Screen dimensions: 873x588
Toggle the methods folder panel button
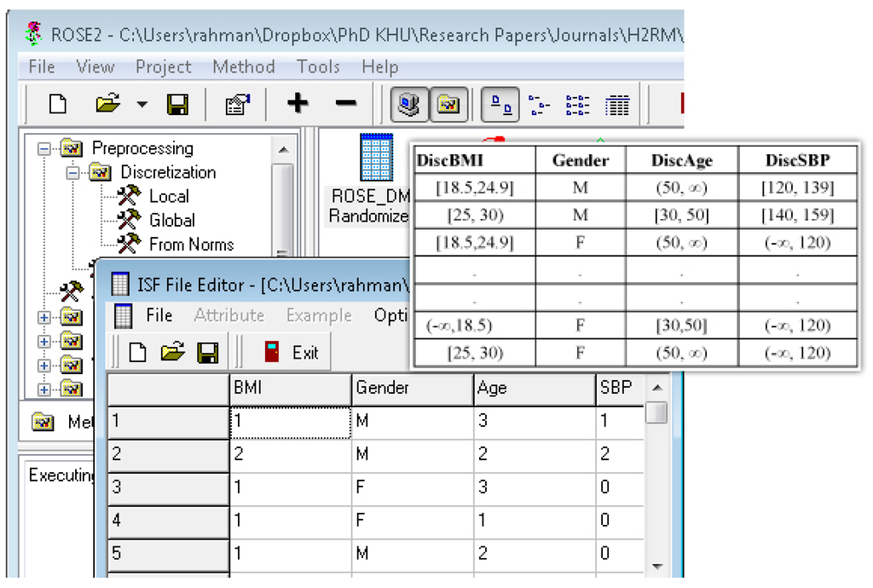pos(448,105)
